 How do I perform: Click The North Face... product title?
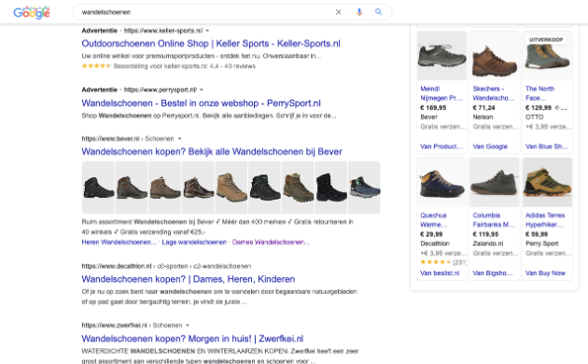539,93
